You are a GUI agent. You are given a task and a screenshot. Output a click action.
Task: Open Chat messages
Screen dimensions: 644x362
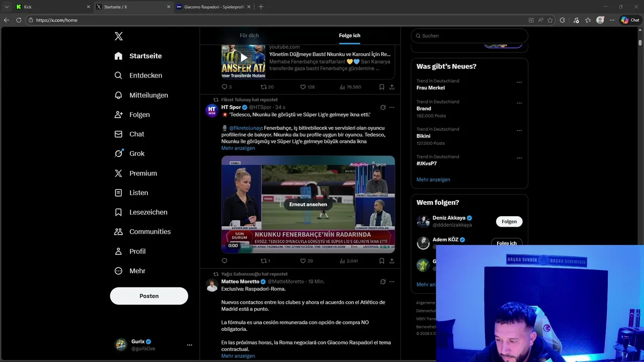pyautogui.click(x=129, y=134)
